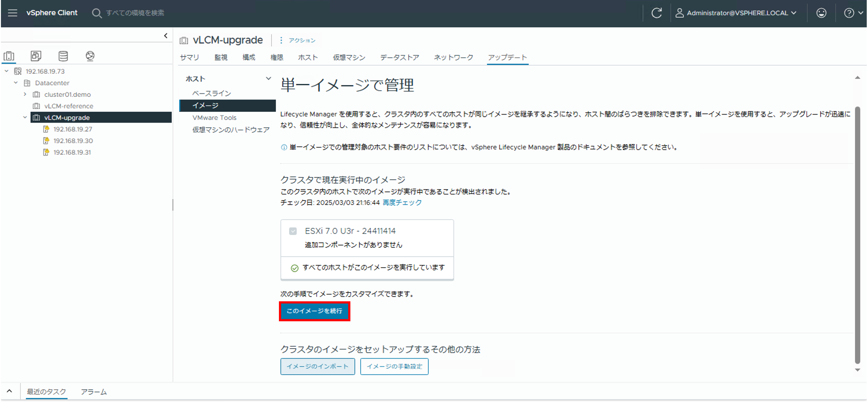Select ベースライン in the side menu
868x403 pixels.
click(x=212, y=93)
